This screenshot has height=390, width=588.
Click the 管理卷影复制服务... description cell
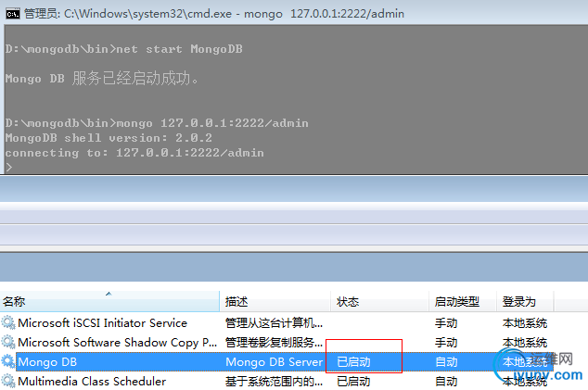[275, 343]
